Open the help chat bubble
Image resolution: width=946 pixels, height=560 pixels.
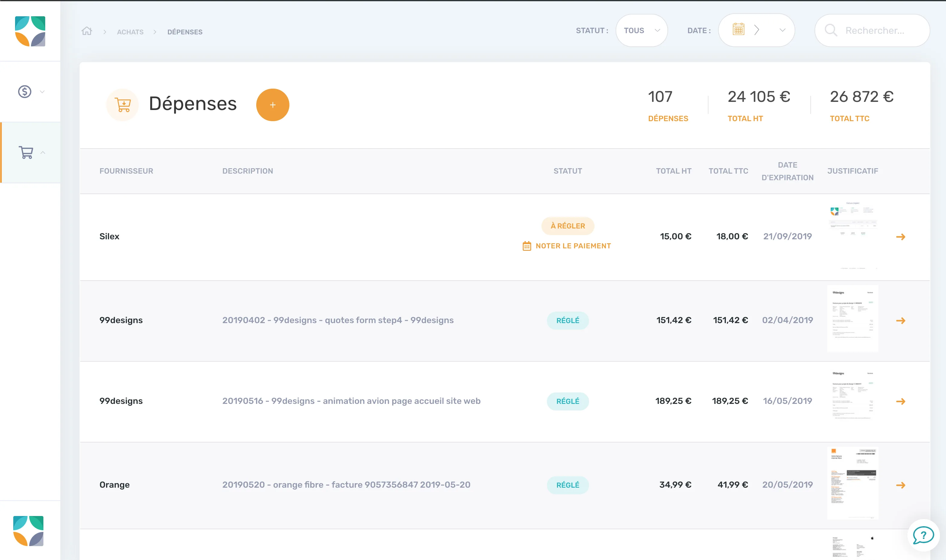pyautogui.click(x=923, y=535)
